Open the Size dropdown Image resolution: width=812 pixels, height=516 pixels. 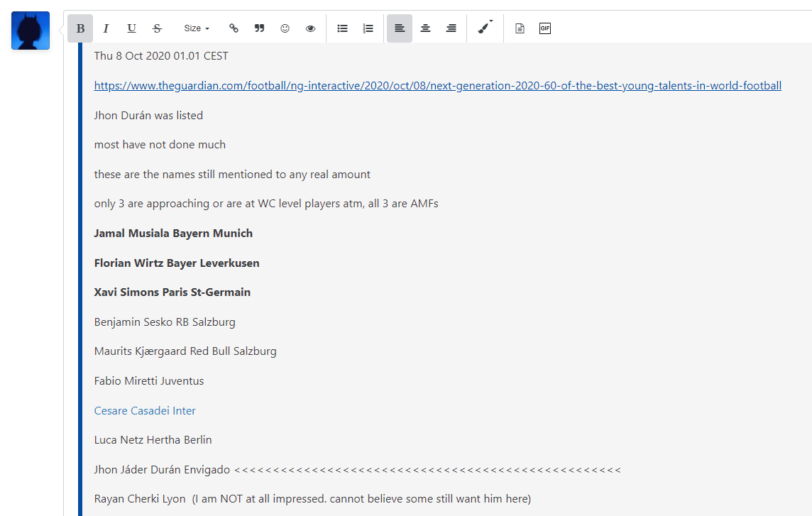(197, 28)
